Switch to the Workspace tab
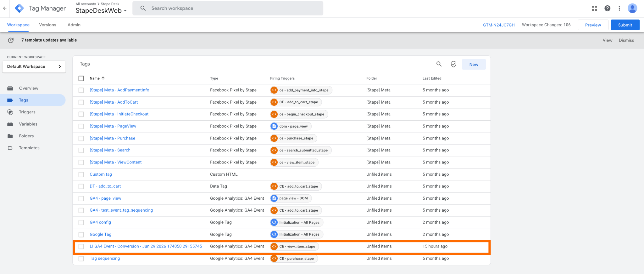This screenshot has height=274, width=644. (18, 25)
